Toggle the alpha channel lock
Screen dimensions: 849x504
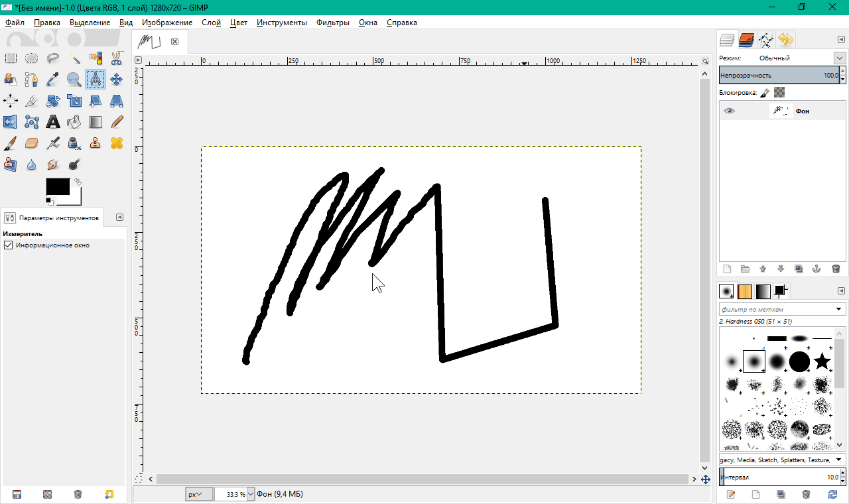click(x=779, y=93)
